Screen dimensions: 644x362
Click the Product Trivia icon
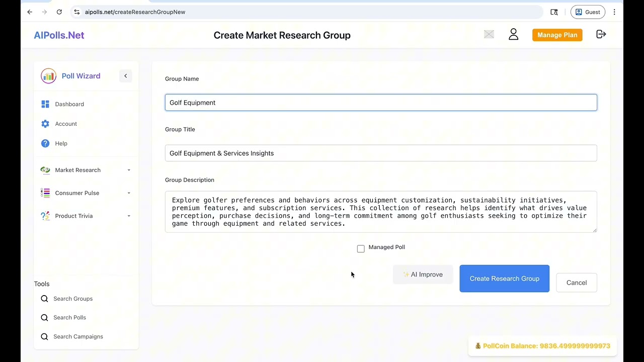(45, 216)
